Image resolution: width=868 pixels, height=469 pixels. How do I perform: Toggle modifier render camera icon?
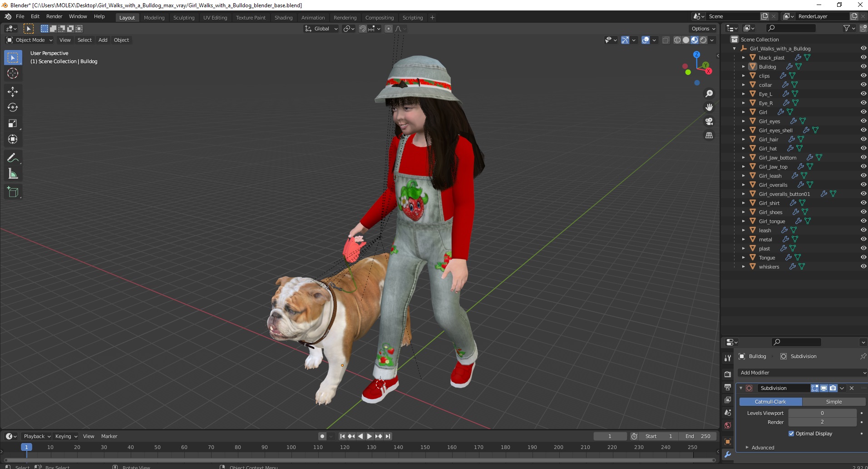coord(833,388)
